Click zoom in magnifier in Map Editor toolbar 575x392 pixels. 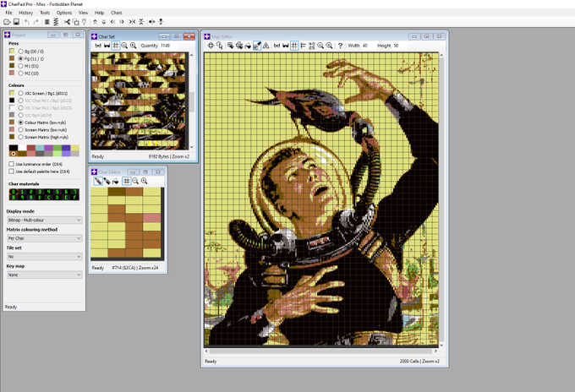329,46
